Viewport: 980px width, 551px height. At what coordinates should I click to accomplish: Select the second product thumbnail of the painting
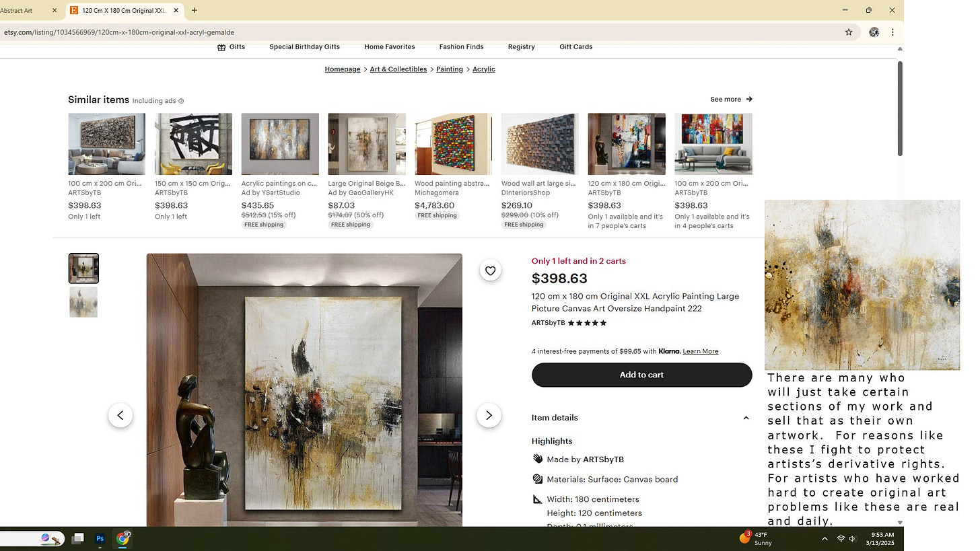tap(83, 302)
